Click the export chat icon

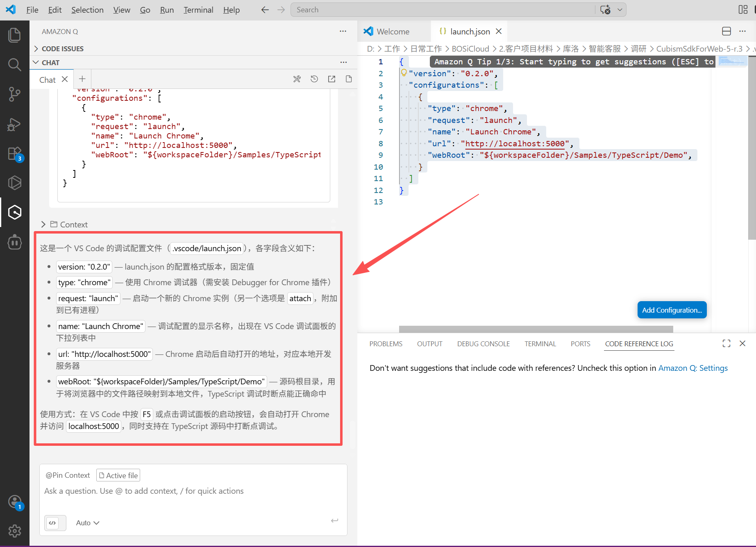coord(331,79)
